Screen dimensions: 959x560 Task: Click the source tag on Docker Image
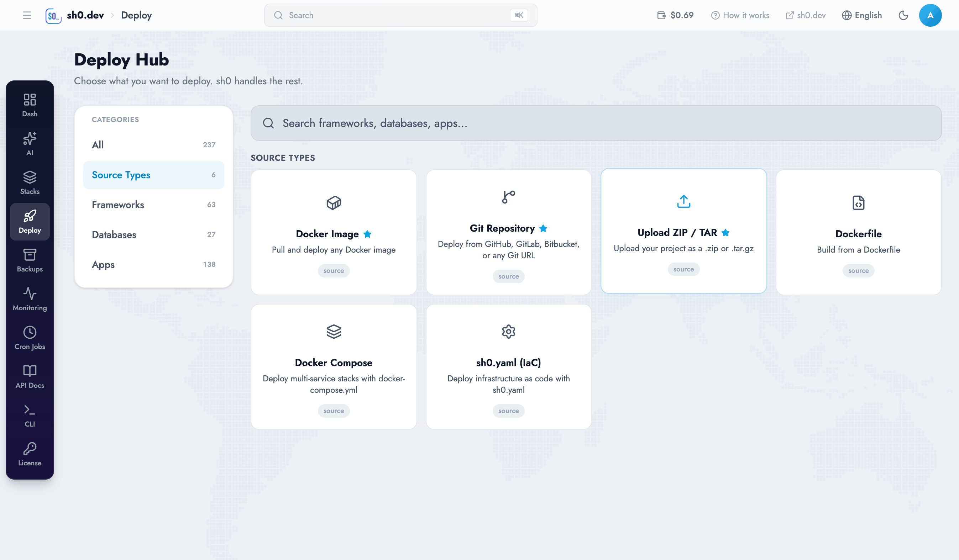tap(334, 271)
